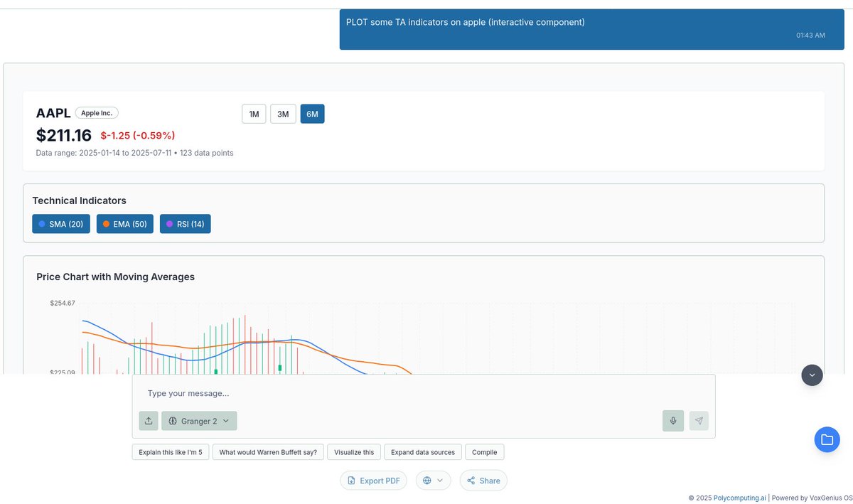Click the user message about TA indicators
853x504 pixels.
point(466,22)
